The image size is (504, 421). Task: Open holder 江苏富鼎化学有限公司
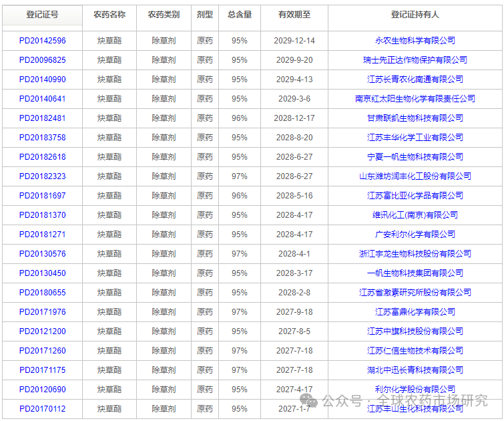[x=415, y=312]
